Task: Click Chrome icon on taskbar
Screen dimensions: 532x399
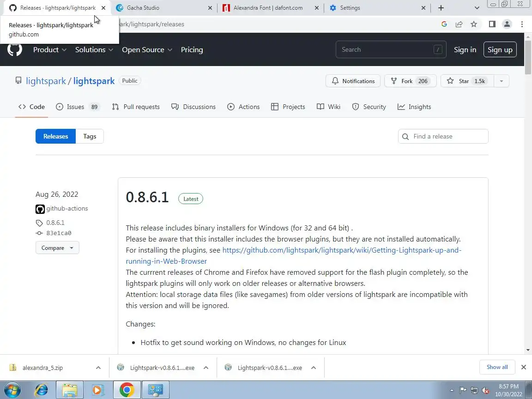Action: (127, 390)
